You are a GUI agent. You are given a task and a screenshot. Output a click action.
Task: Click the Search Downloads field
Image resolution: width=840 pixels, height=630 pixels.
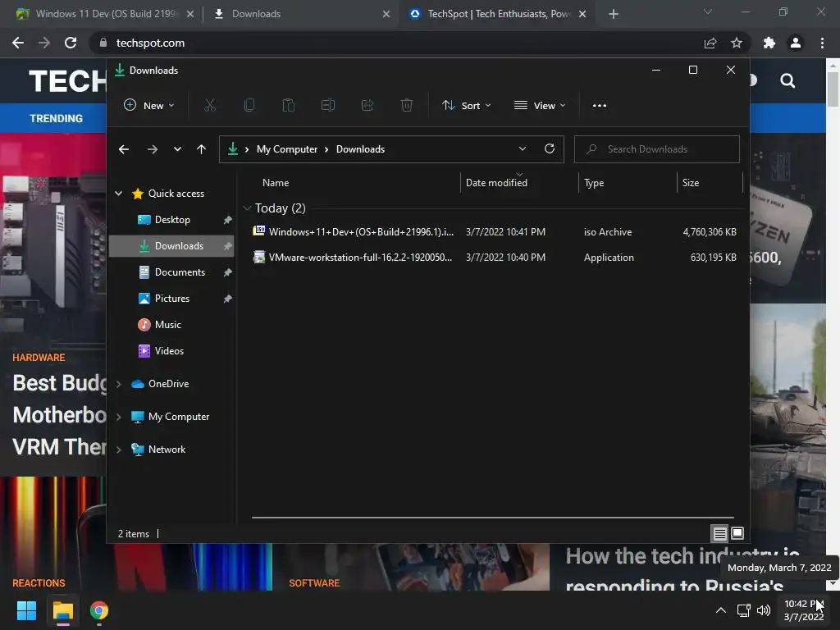(657, 149)
